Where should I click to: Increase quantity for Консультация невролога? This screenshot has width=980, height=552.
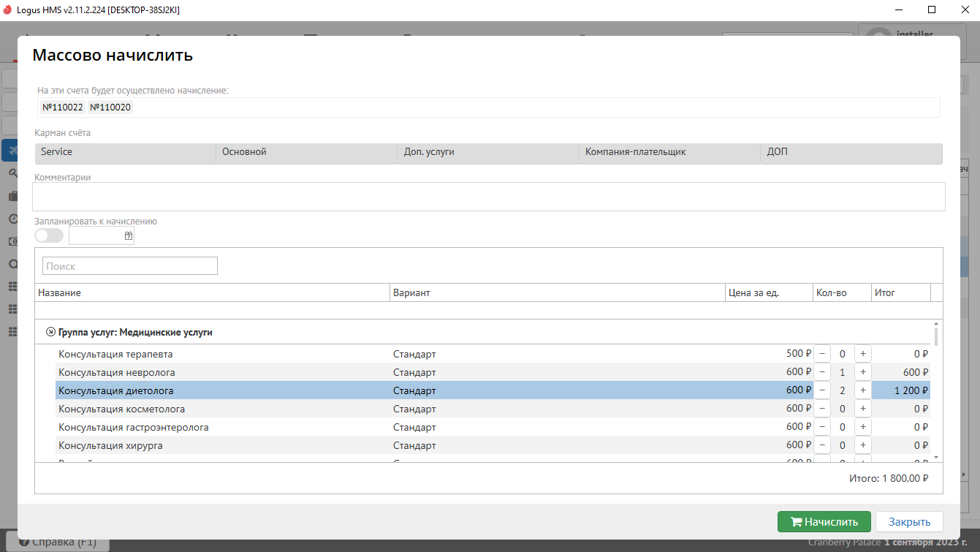click(x=862, y=372)
